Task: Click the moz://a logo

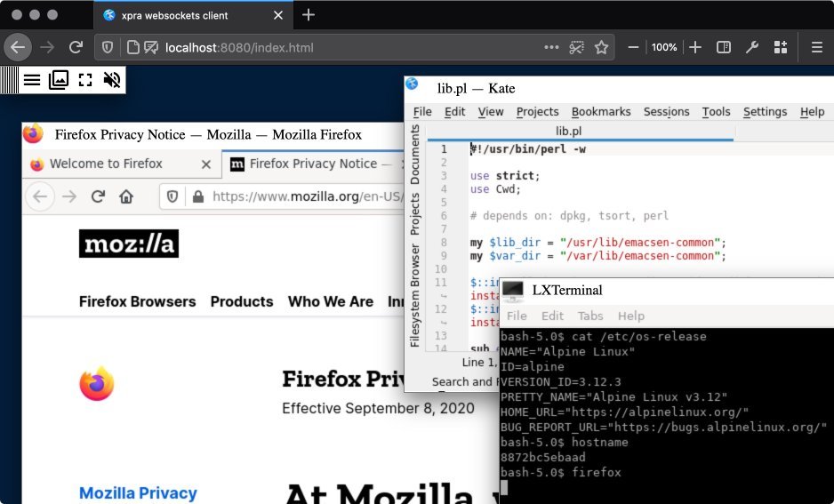Action: 129,244
